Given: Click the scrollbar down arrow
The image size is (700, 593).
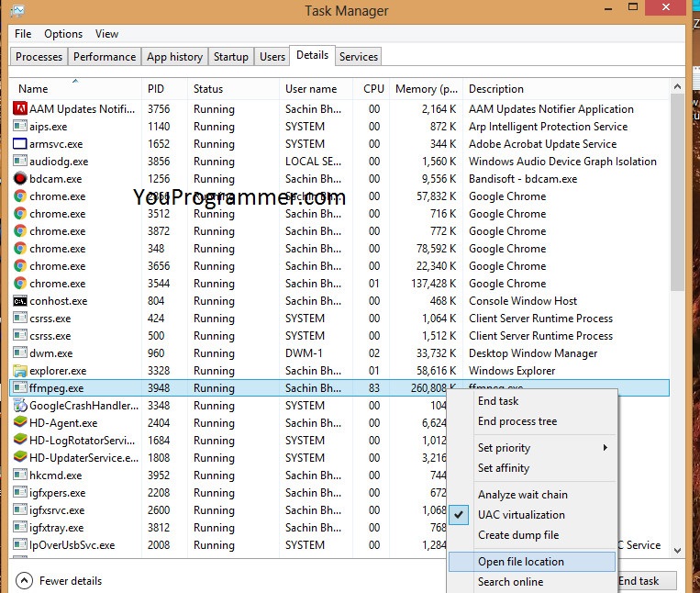Looking at the screenshot, I should pyautogui.click(x=677, y=550).
